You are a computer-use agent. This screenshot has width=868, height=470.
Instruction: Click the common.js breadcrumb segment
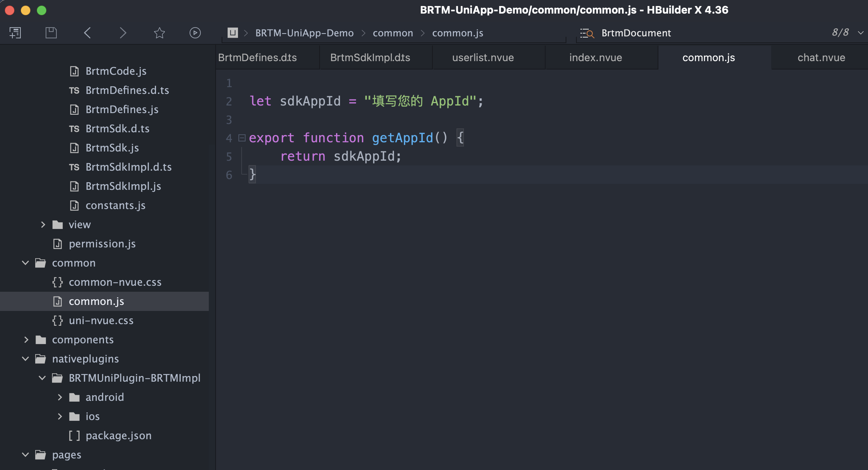[458, 33]
